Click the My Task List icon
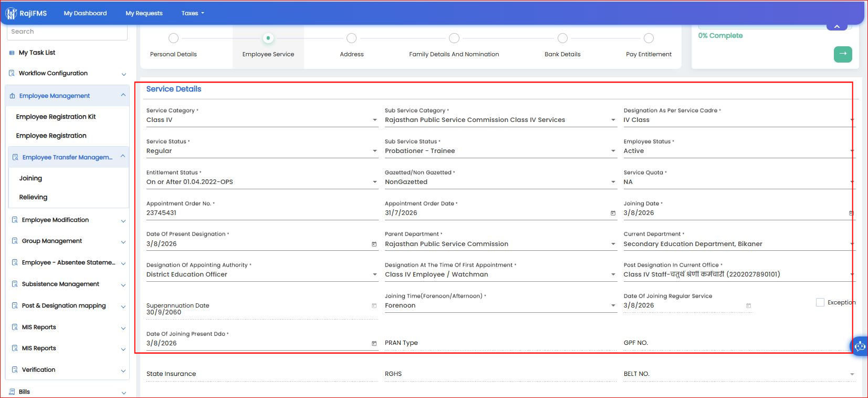 12,53
